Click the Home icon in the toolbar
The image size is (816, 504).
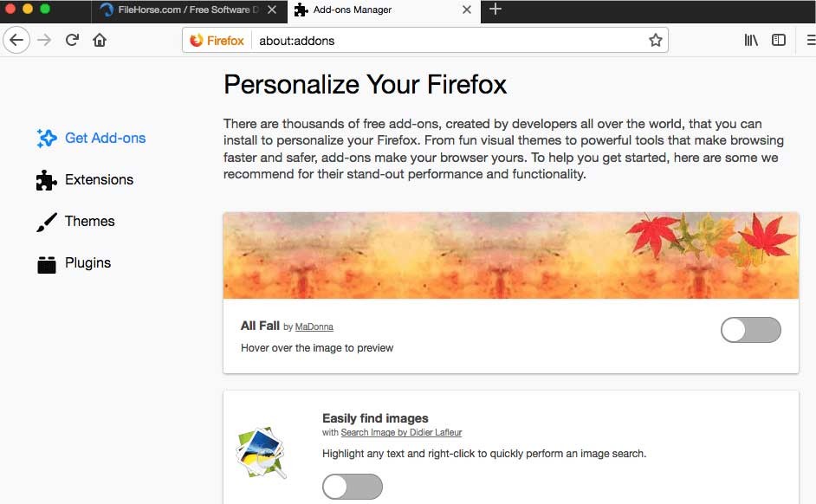click(x=100, y=40)
